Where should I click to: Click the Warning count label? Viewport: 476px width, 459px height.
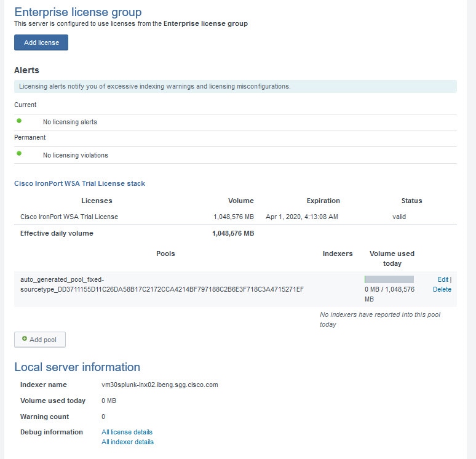point(45,417)
